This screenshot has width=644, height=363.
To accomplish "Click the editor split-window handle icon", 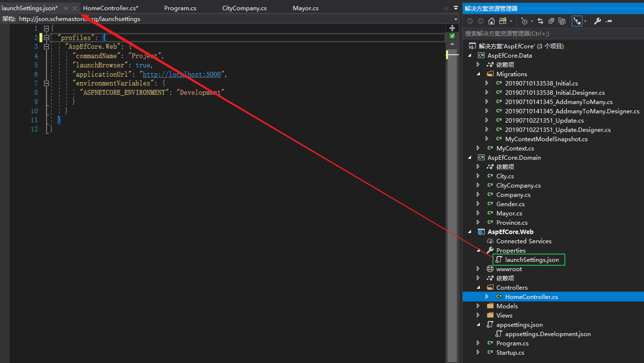I will click(452, 28).
